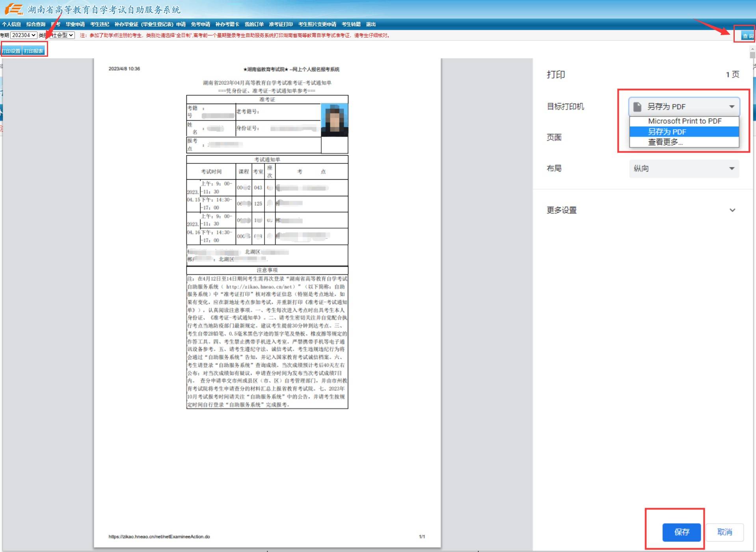
Task: Open the 考期 202304 dropdown
Action: click(24, 35)
